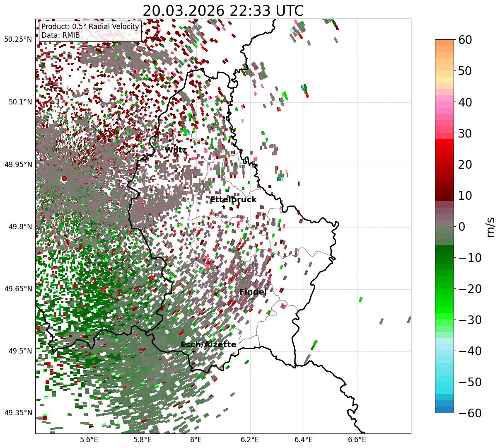Click the colorbar value 10
Image resolution: width=500 pixels, height=448 pixels.
click(x=465, y=195)
